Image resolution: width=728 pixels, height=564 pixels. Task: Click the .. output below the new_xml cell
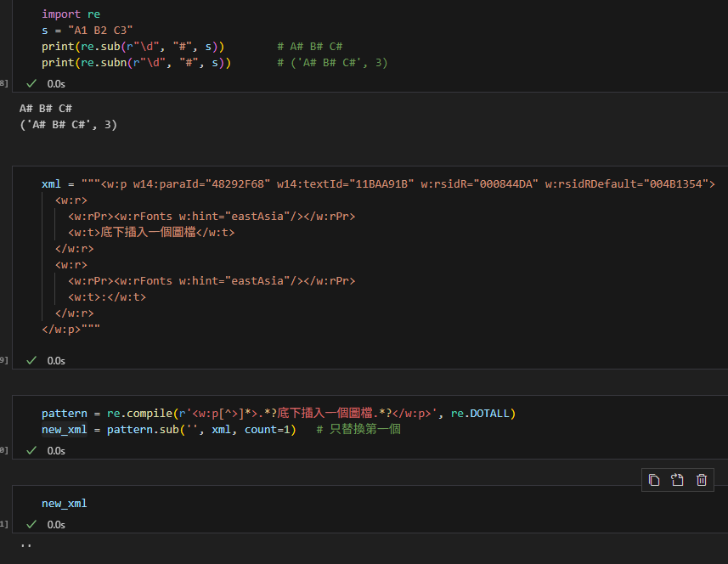[x=25, y=544]
